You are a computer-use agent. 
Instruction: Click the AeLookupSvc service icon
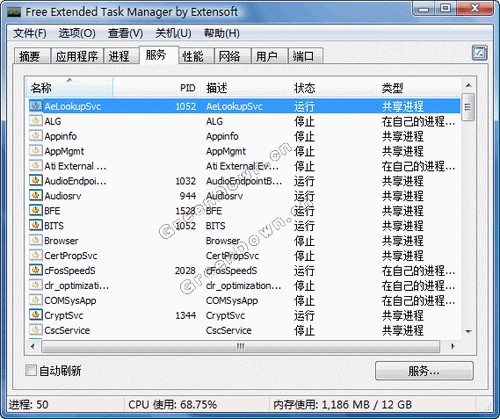tap(35, 106)
